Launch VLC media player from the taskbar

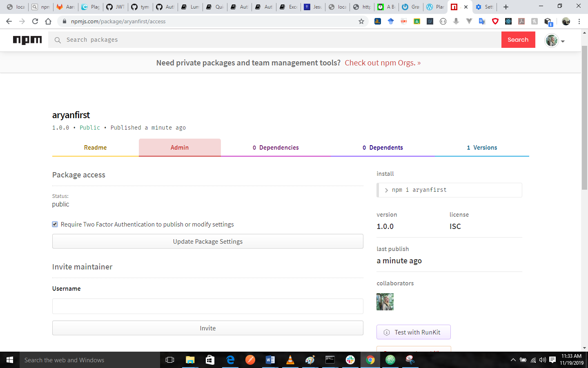click(x=290, y=360)
